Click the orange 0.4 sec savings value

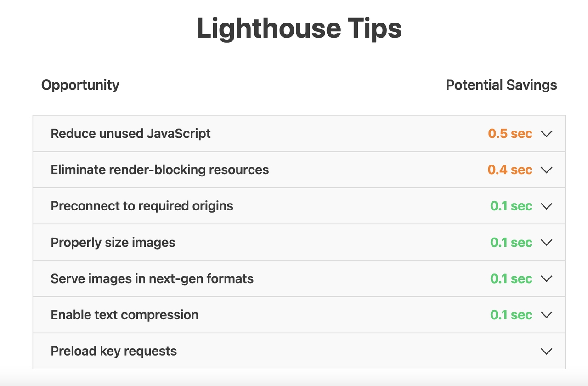(510, 170)
